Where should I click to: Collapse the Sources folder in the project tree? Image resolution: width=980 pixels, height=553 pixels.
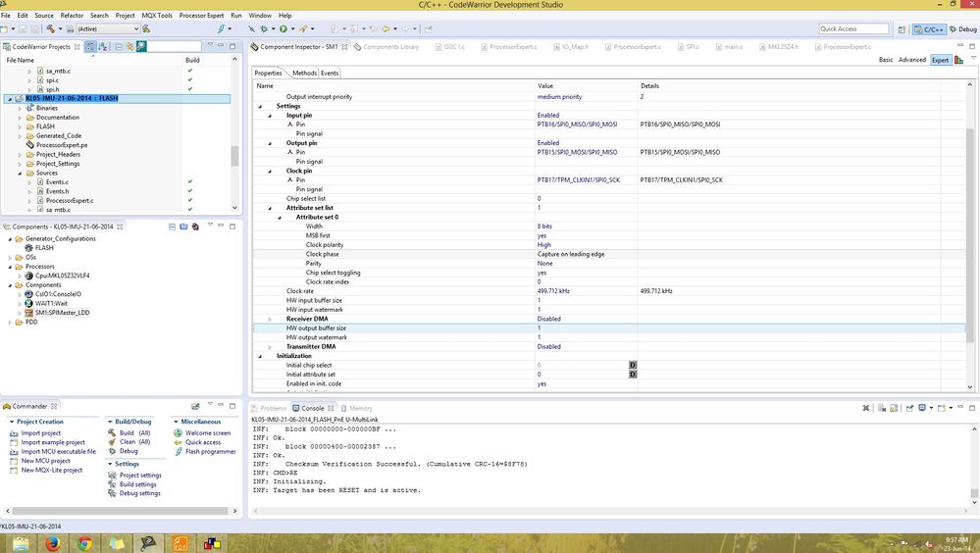20,174
